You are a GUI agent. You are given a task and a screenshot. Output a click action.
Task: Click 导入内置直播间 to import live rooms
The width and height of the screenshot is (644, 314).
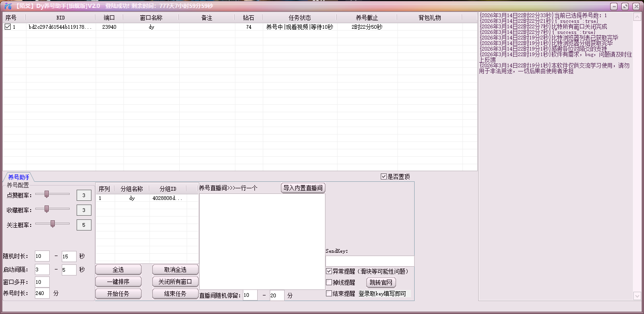coord(303,187)
